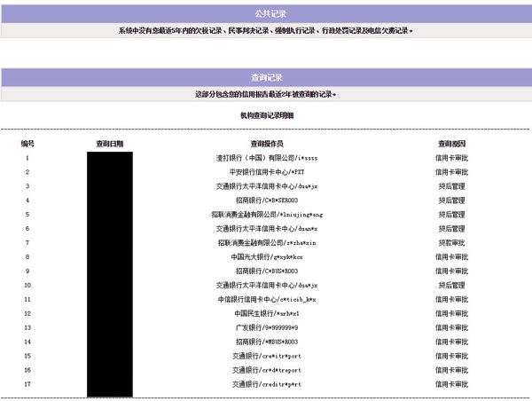Select operator 招商银行/C*BUS*R003
The image size is (532, 401).
[x=267, y=271]
